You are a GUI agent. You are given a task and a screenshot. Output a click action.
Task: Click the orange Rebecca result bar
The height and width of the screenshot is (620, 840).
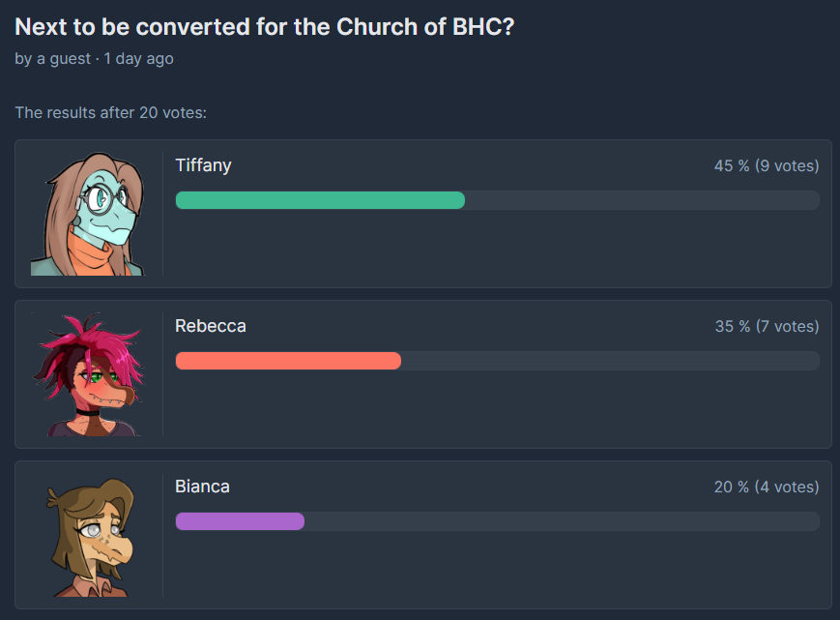[x=288, y=361]
